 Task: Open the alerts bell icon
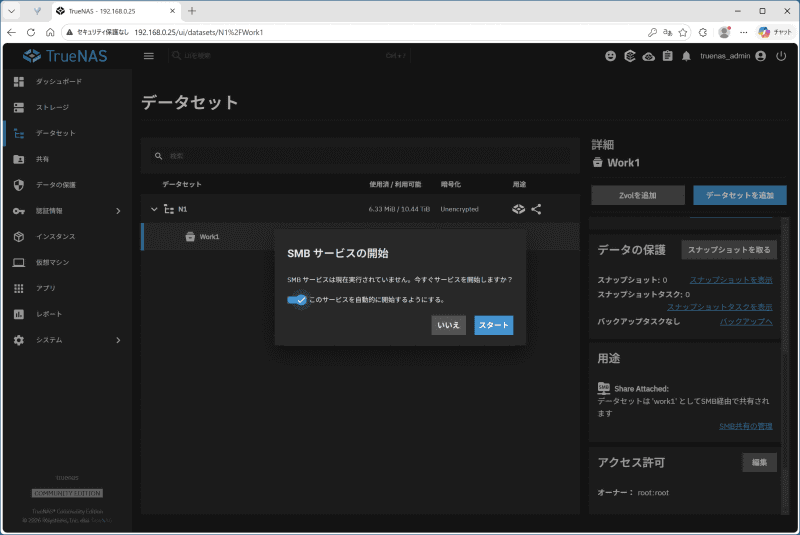[686, 56]
